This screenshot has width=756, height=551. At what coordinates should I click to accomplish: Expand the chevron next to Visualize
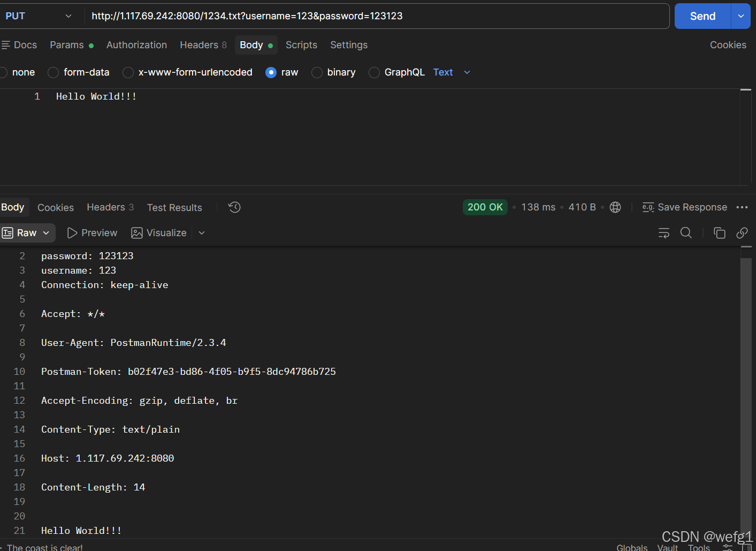pyautogui.click(x=202, y=233)
